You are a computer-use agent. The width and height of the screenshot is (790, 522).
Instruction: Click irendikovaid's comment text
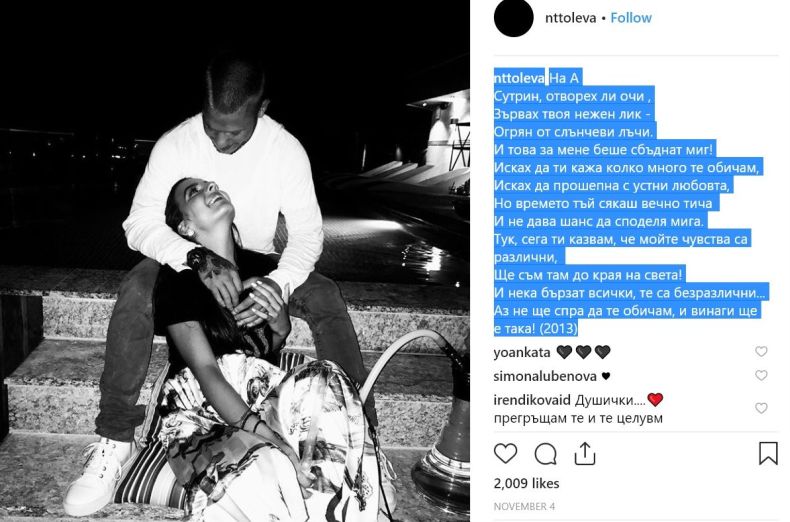pos(578,409)
